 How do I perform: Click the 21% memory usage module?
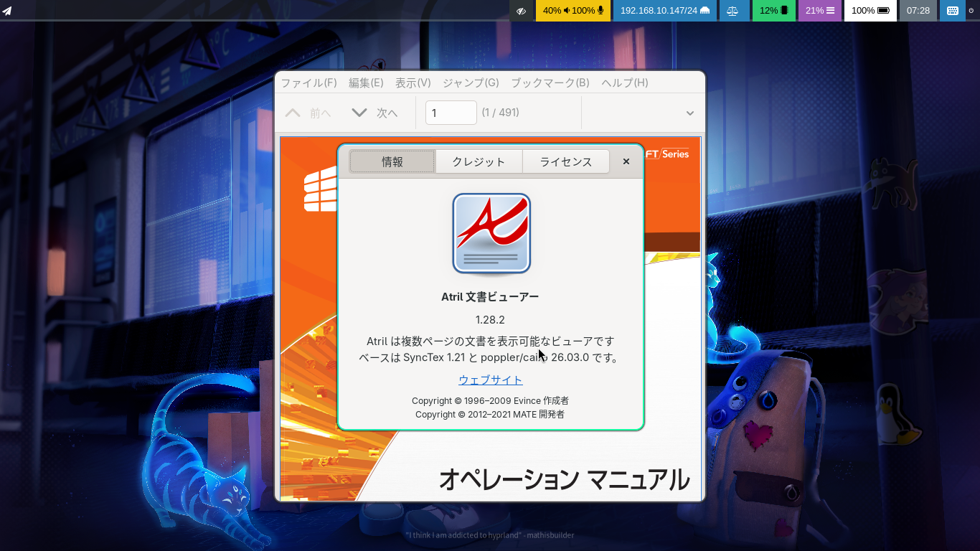(x=820, y=11)
